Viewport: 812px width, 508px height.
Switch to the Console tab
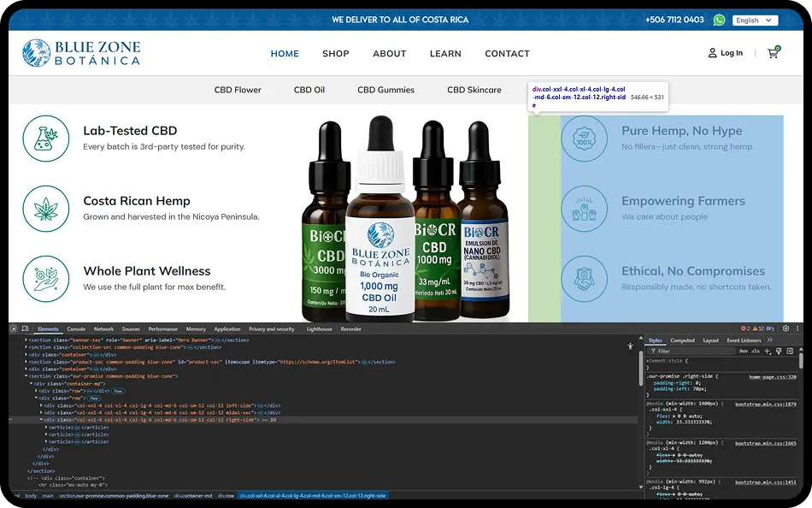tap(76, 328)
